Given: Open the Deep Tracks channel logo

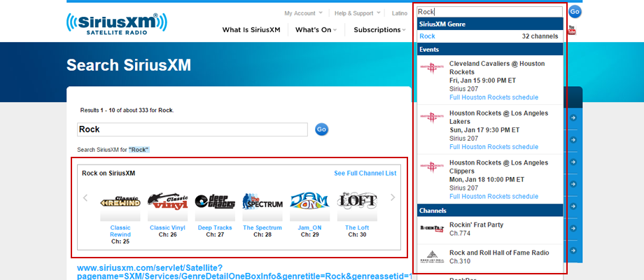Looking at the screenshot, I should click(215, 201).
